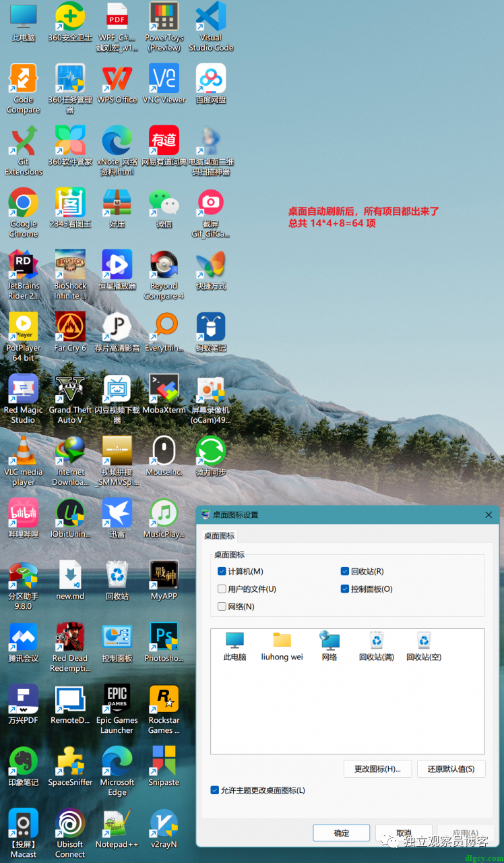
Task: Select JetBrains Rider desktop icon
Action: coord(23,275)
